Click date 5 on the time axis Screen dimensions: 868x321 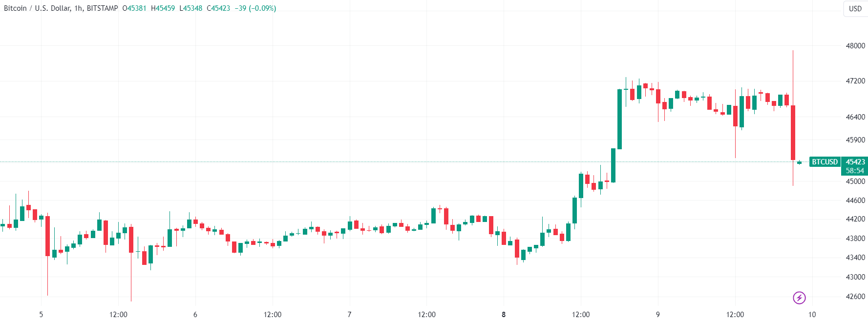point(41,315)
